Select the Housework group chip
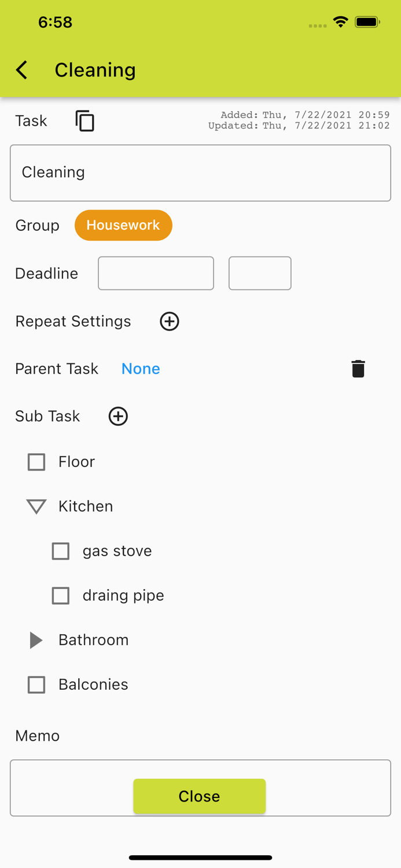Viewport: 401px width, 868px height. click(123, 225)
